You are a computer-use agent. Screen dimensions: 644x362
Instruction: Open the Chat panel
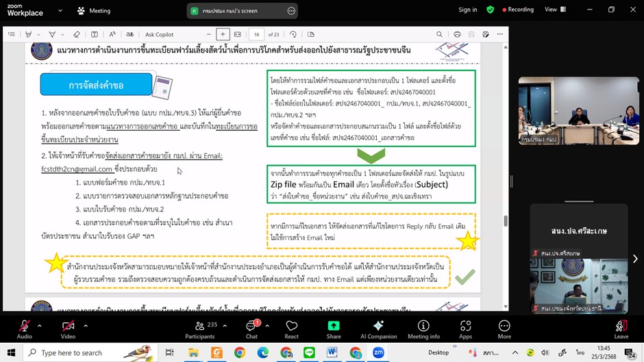pyautogui.click(x=251, y=330)
